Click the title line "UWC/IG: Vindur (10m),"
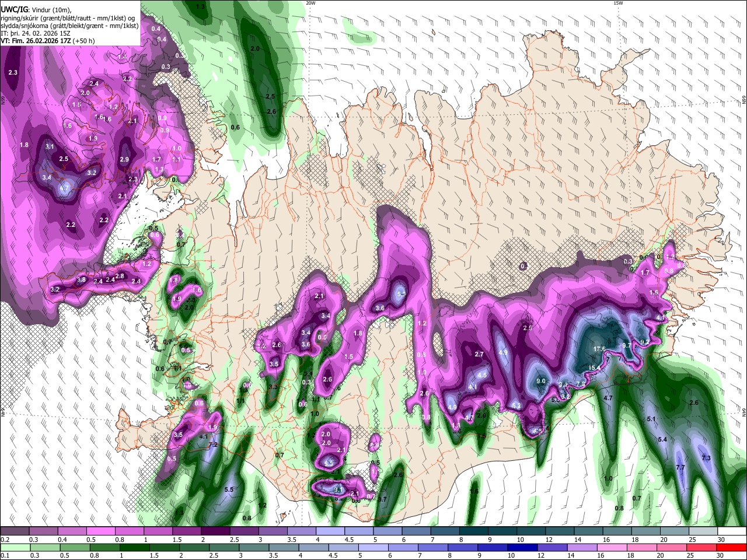747x560 pixels. [x=36, y=9]
